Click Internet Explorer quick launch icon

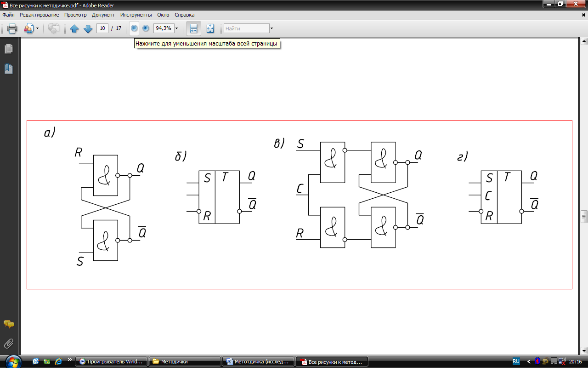(58, 362)
